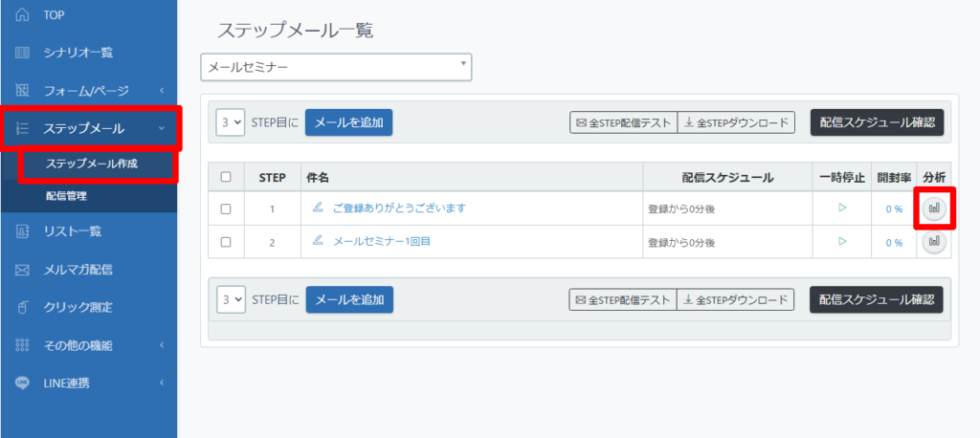Click the メルマガ配信 envelope icon
This screenshot has width=980, height=438.
22,270
